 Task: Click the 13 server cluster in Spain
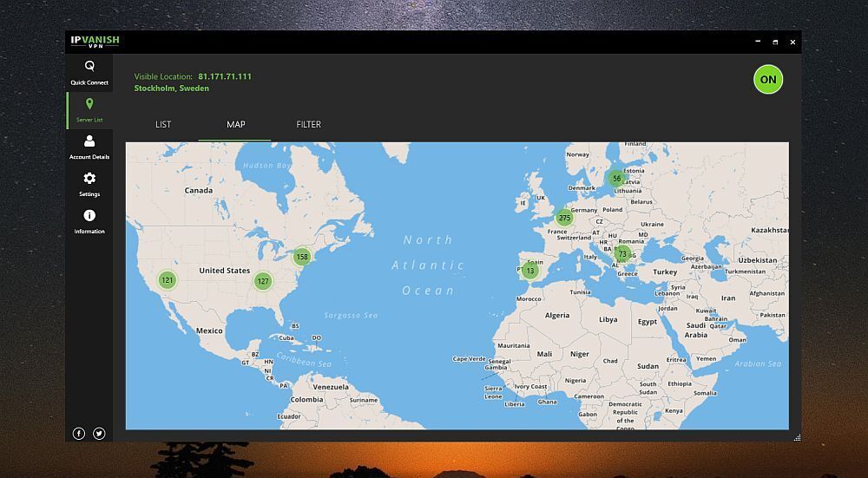pos(530,271)
